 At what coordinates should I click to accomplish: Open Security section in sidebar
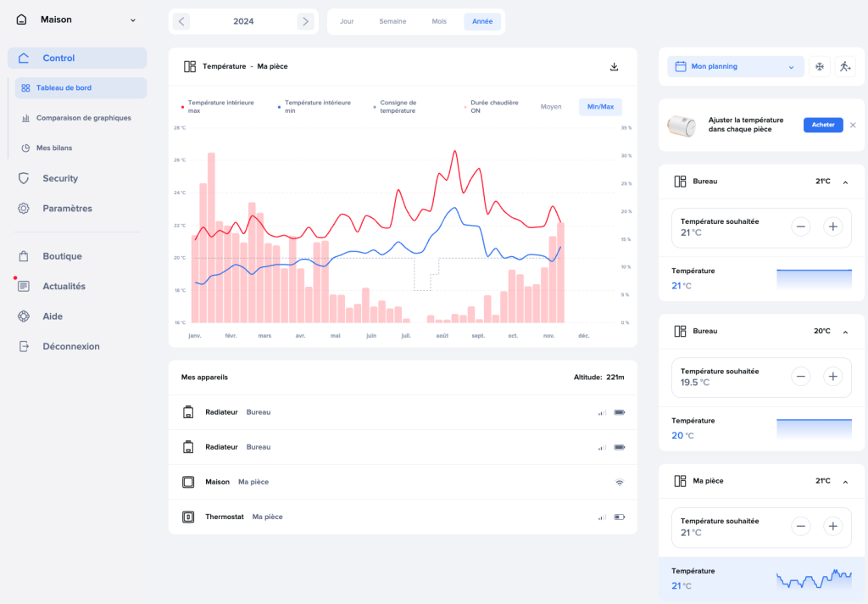click(x=59, y=178)
